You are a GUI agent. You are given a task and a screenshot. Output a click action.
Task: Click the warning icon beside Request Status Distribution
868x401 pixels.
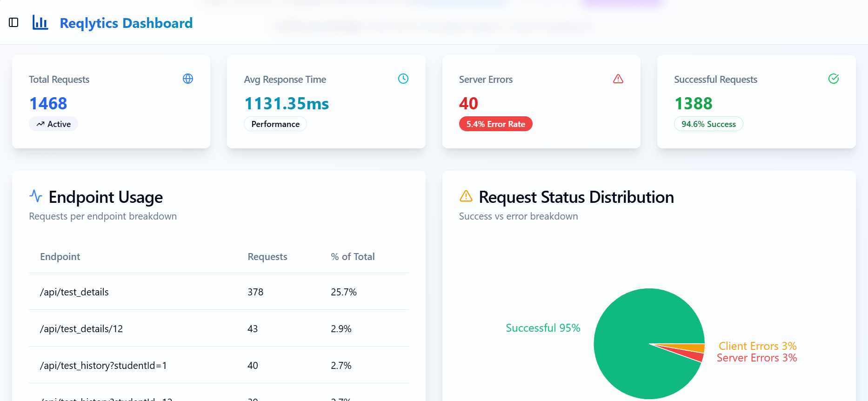pyautogui.click(x=466, y=196)
